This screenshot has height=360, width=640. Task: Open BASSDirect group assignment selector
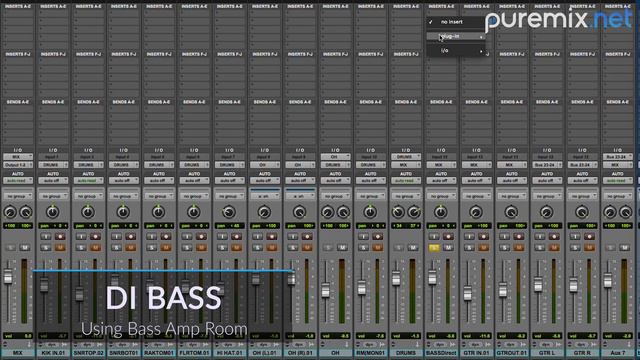pyautogui.click(x=441, y=196)
